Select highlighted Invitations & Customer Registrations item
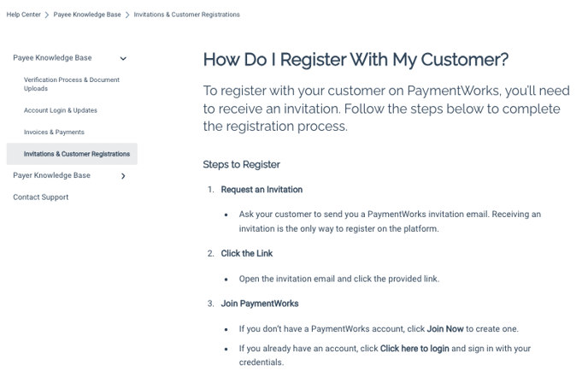The image size is (588, 371). [72, 154]
